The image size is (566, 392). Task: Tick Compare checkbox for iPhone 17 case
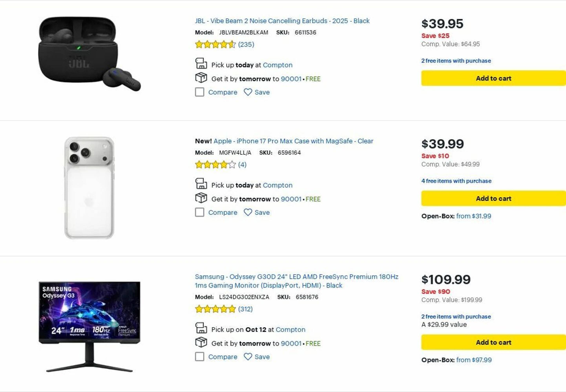tap(199, 212)
